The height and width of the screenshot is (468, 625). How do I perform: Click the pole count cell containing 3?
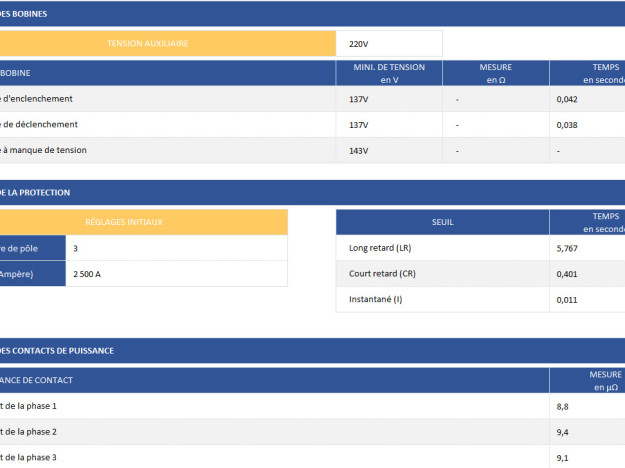pyautogui.click(x=176, y=247)
